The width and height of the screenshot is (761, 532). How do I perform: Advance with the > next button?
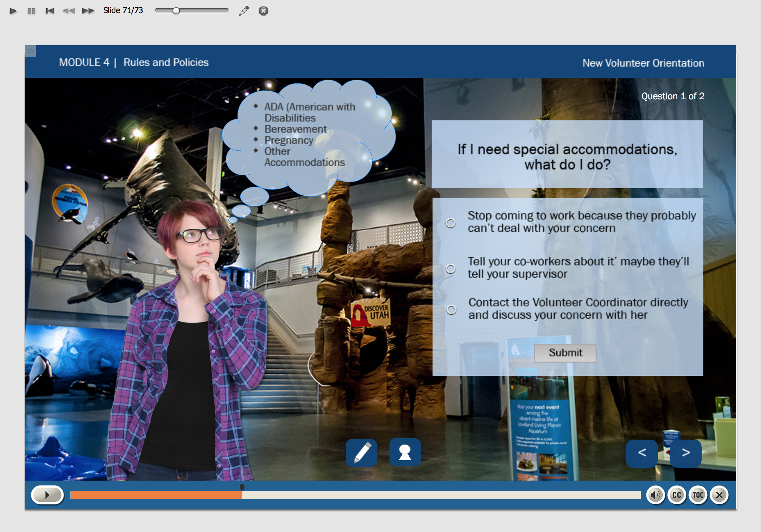[685, 453]
